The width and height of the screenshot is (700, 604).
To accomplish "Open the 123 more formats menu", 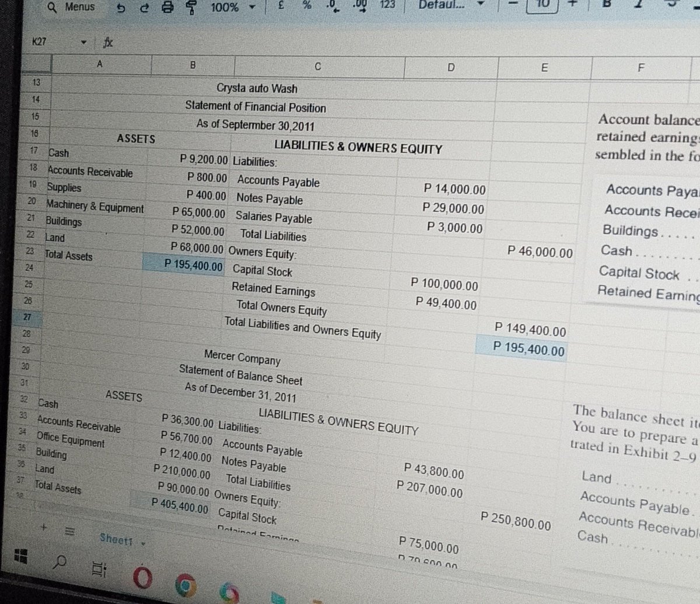I will coord(387,4).
